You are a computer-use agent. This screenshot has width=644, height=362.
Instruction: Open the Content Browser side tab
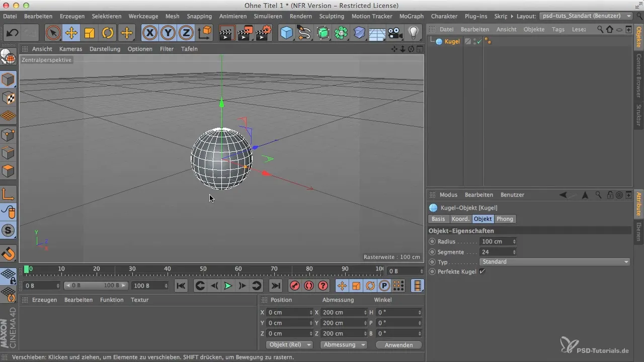tap(638, 75)
